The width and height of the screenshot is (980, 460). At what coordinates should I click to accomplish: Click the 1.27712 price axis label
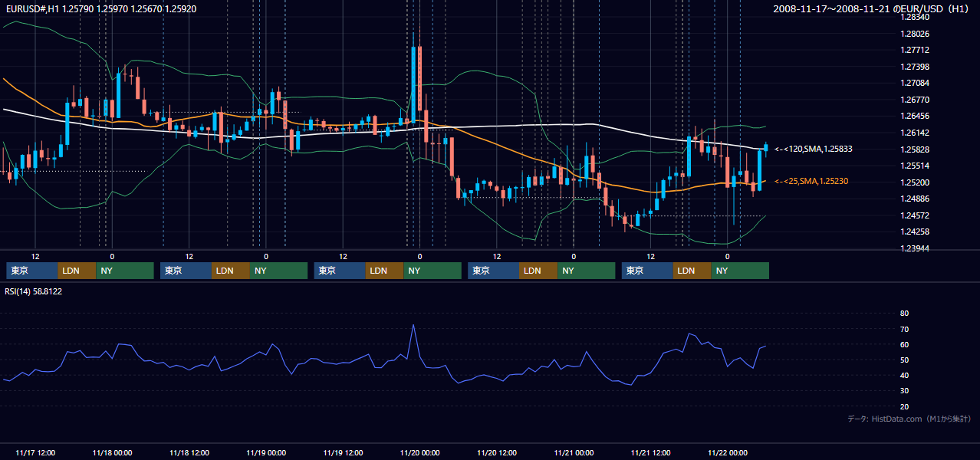pyautogui.click(x=916, y=51)
